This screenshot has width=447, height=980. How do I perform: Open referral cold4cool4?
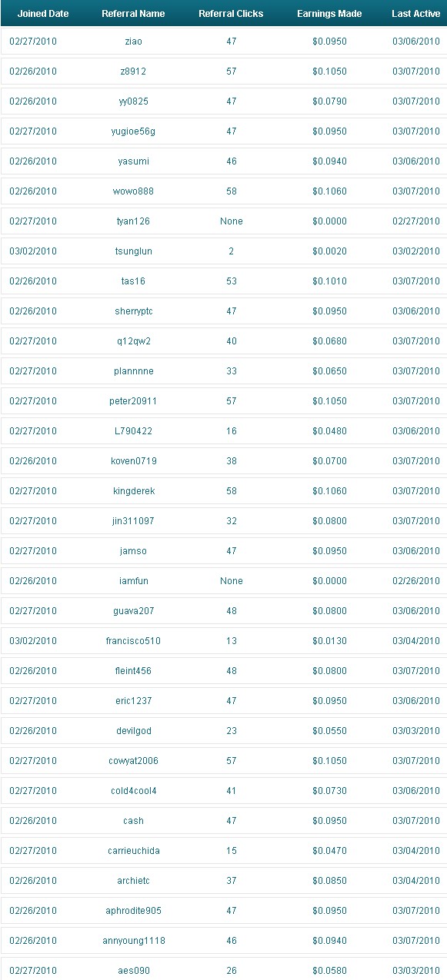[133, 791]
